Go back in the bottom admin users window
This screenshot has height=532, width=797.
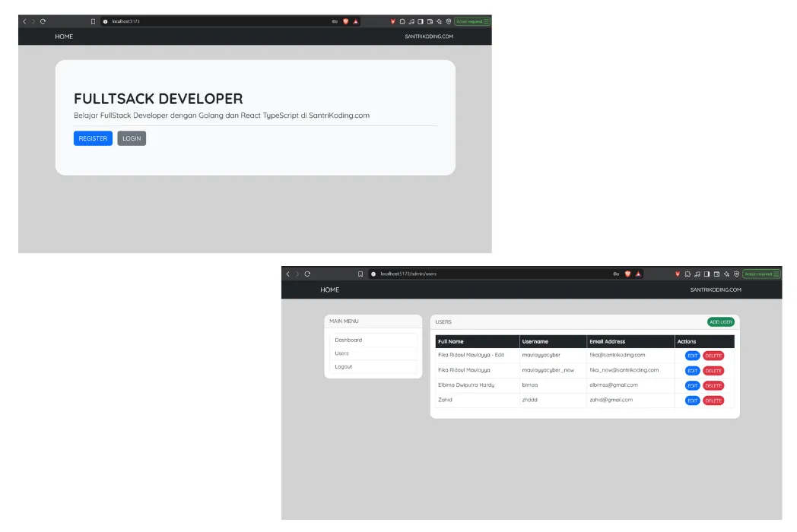[287, 274]
